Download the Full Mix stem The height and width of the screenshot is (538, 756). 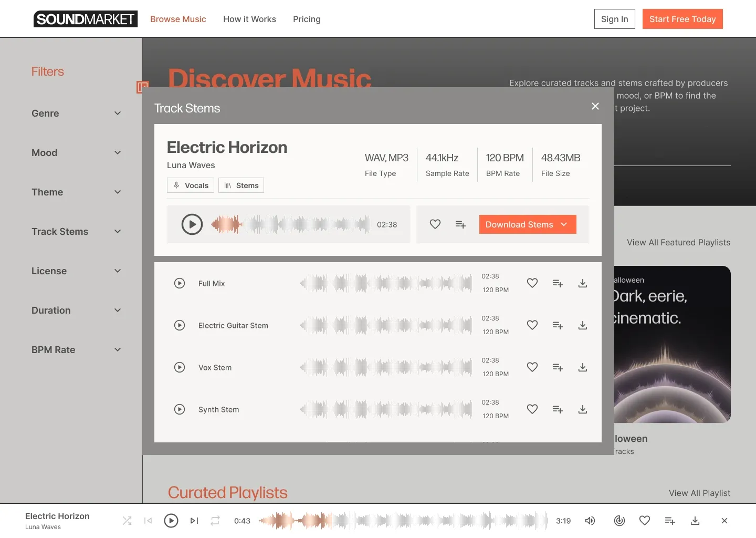(x=583, y=283)
